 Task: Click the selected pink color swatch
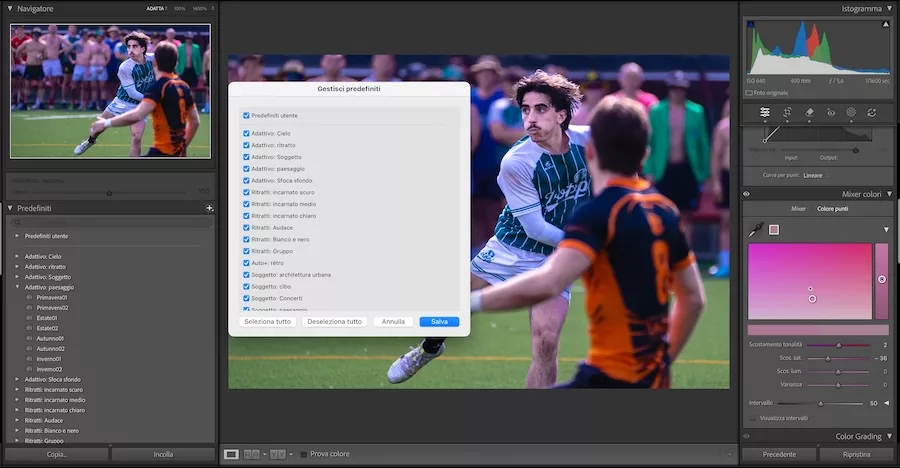tap(774, 230)
